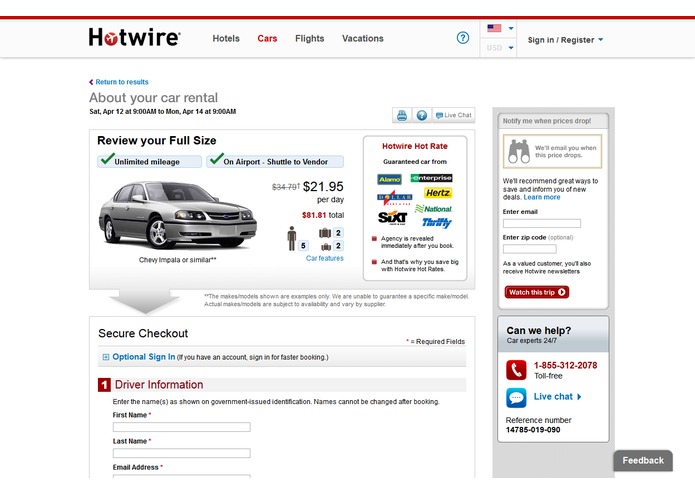Click the On Airport Shuttle to Vendor badge
Screen dimensions: 695x494
click(x=275, y=161)
